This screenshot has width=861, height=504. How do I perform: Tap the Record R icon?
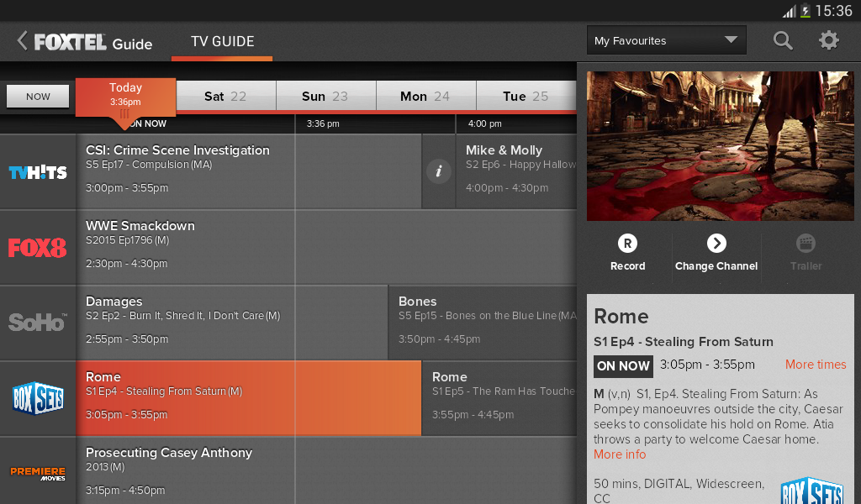tap(627, 243)
